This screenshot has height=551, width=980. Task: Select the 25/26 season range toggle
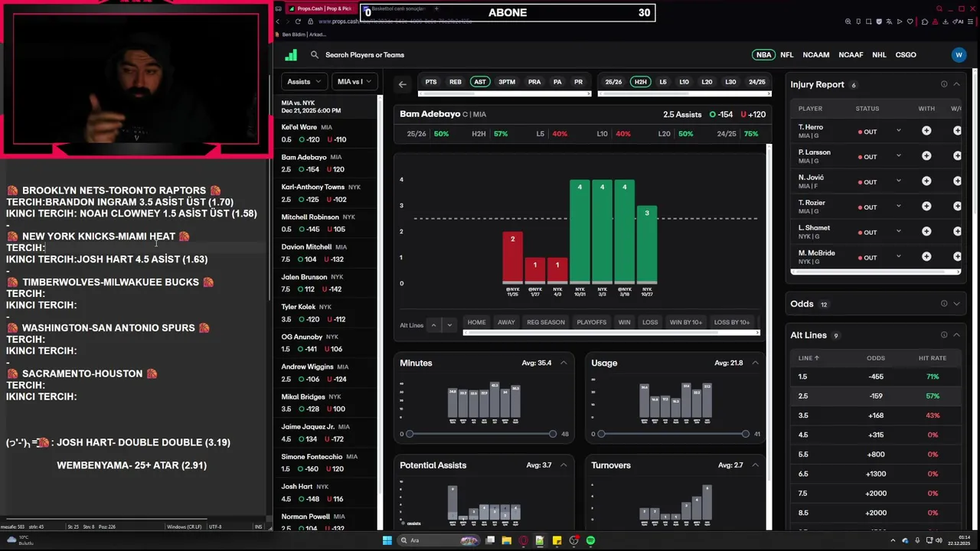coord(613,82)
